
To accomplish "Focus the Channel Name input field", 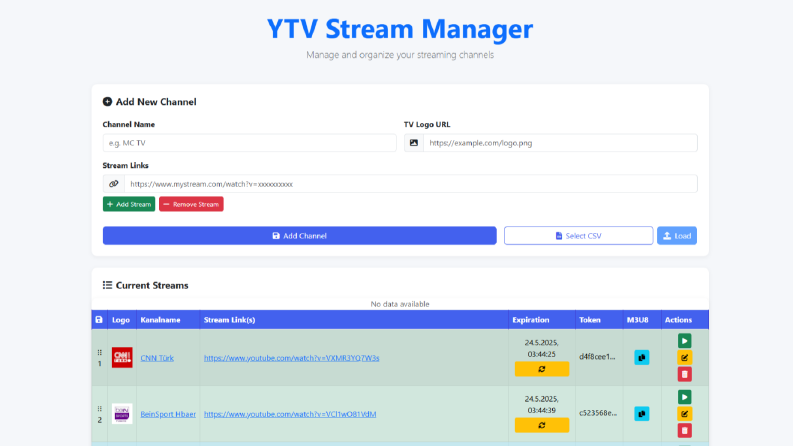I will 249,143.
